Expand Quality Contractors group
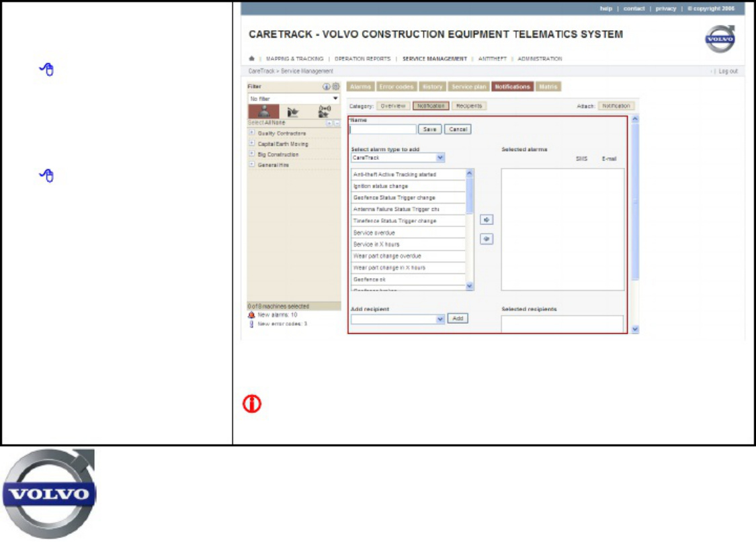The height and width of the screenshot is (542, 756). (252, 132)
